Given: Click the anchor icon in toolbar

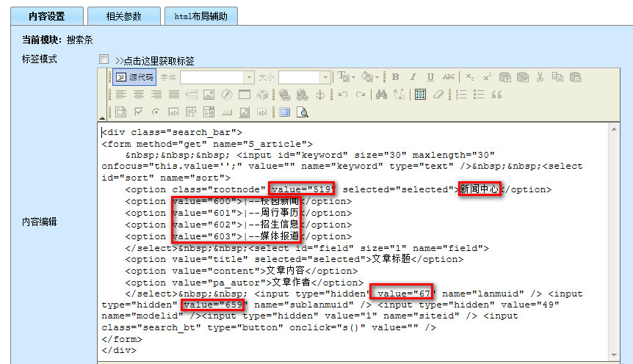Looking at the screenshot, I should pyautogui.click(x=320, y=95).
